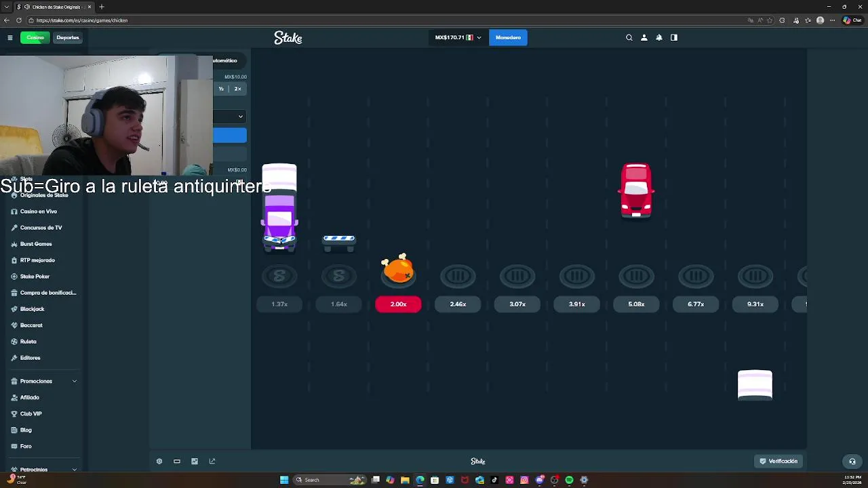Click the fourth icon in the game footer toolbar
Screen dimensions: 868x488
tap(212, 461)
